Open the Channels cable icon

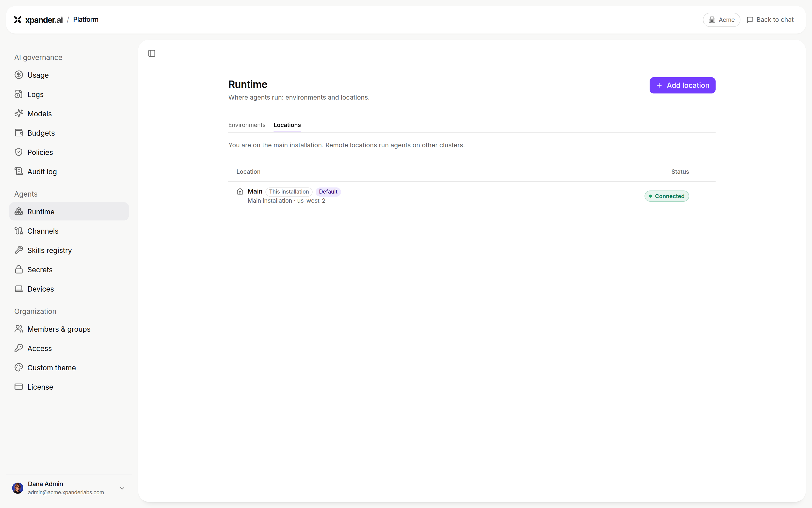(x=19, y=231)
